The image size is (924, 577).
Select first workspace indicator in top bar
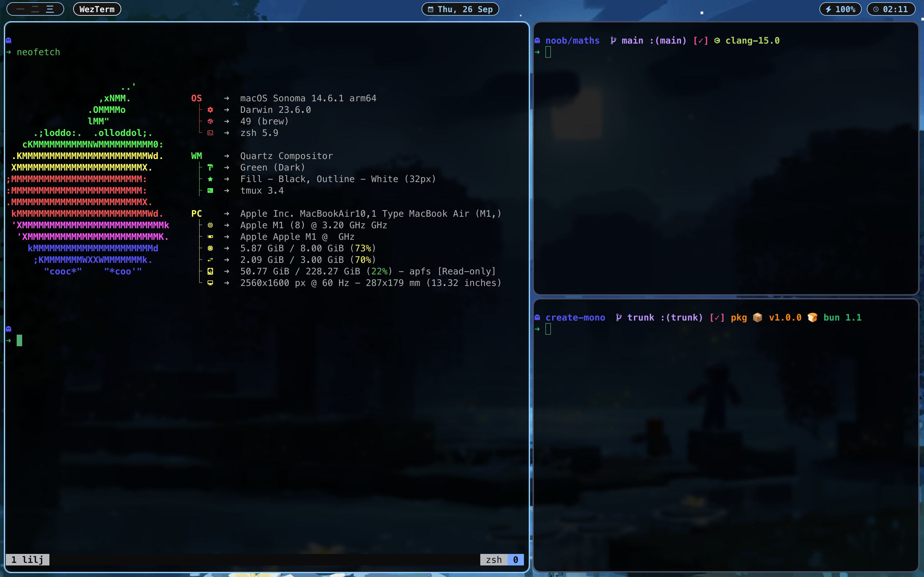21,9
